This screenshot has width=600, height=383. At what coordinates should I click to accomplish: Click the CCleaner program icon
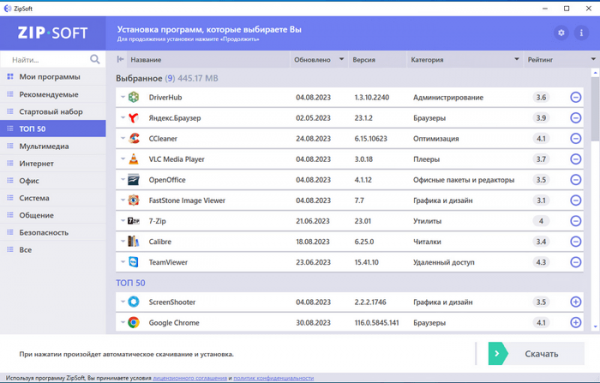134,139
